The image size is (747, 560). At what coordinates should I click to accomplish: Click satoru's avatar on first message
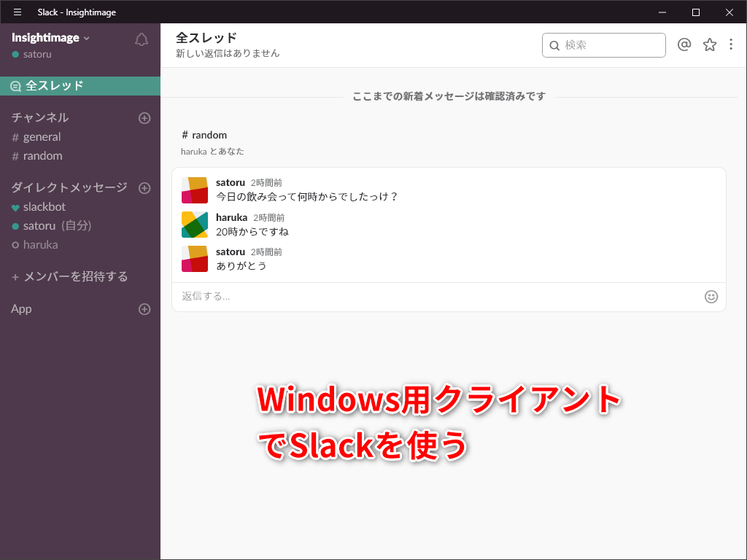pyautogui.click(x=195, y=190)
